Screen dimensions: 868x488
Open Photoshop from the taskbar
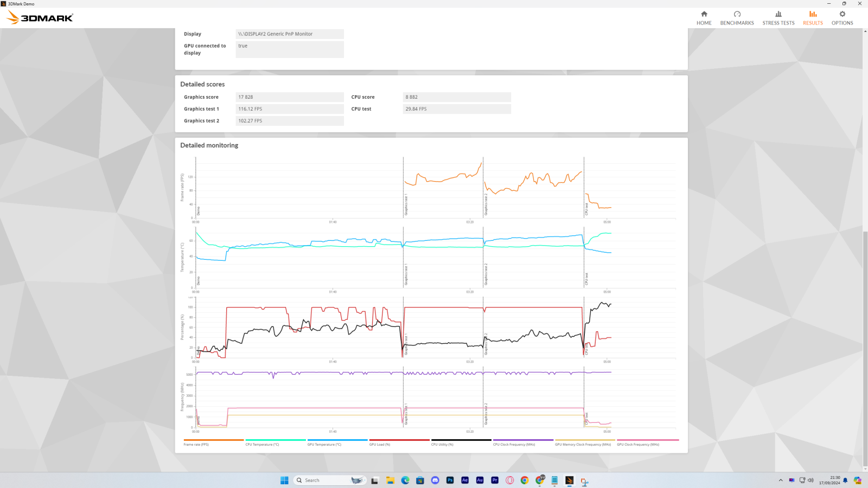point(450,480)
